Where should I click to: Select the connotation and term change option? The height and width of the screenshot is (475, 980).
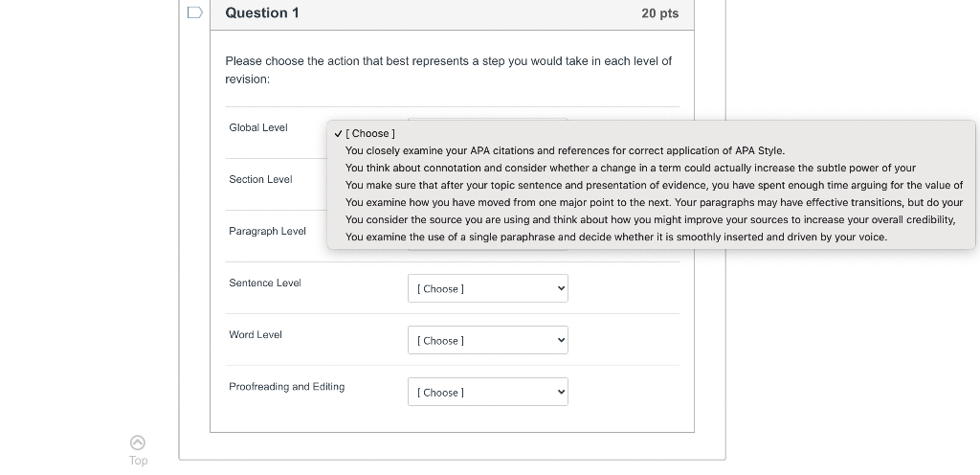(630, 168)
